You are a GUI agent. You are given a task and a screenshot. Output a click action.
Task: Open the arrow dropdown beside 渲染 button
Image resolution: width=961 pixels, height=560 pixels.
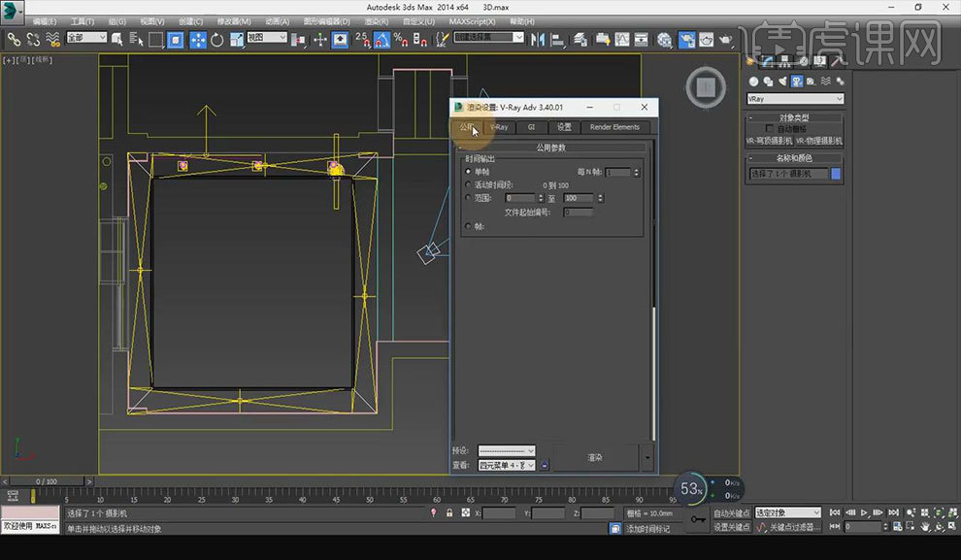pyautogui.click(x=647, y=458)
